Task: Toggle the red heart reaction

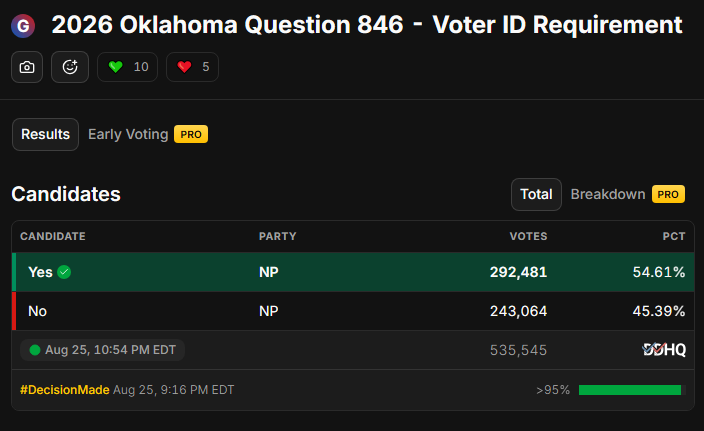Action: point(192,67)
